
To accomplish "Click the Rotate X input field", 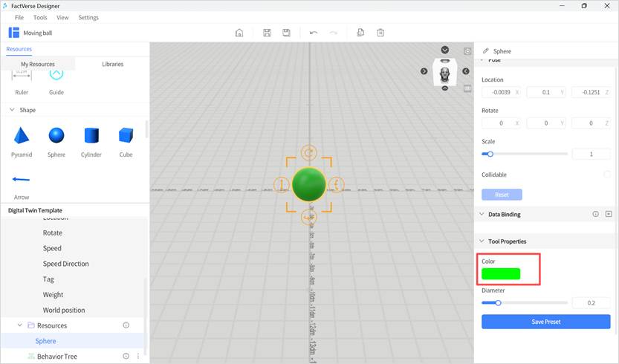I will [501, 123].
